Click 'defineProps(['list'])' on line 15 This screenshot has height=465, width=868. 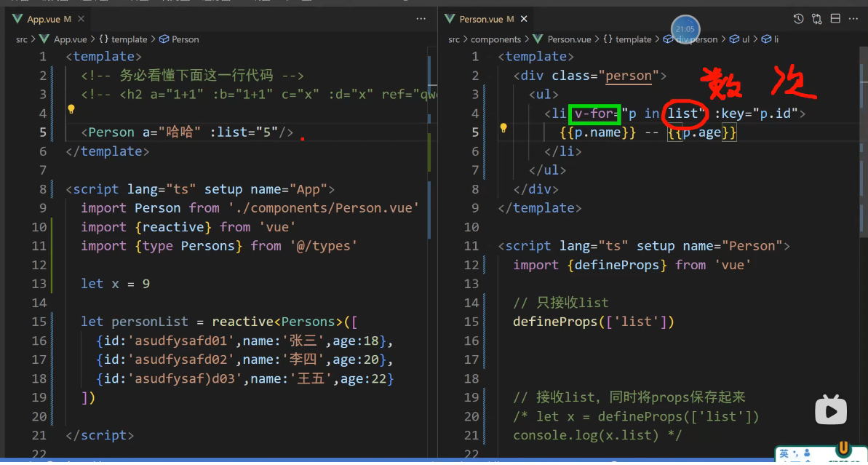pyautogui.click(x=594, y=322)
